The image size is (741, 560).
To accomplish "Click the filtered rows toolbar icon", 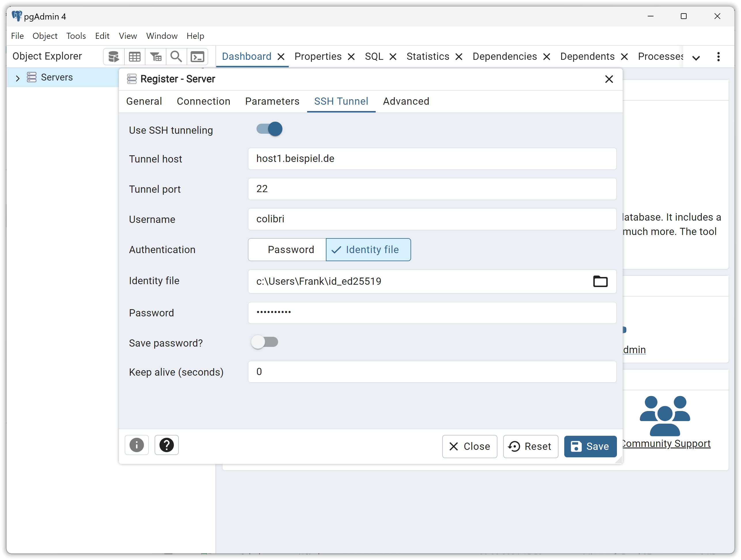I will pyautogui.click(x=156, y=57).
